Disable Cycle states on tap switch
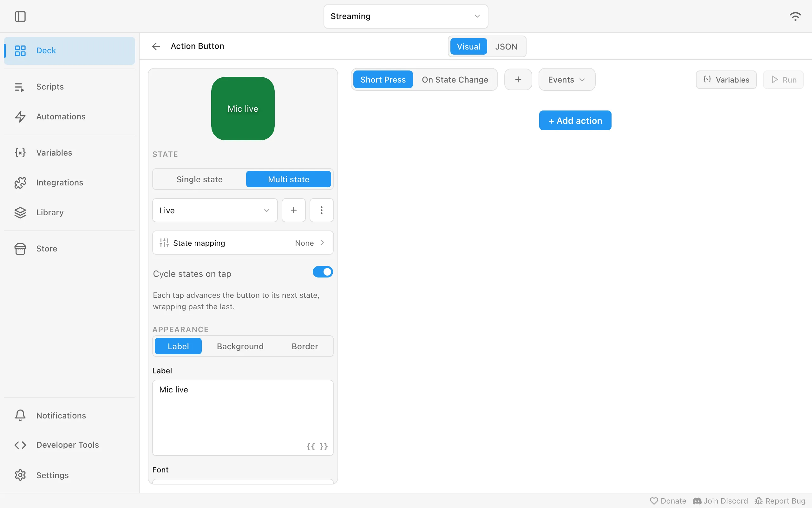Viewport: 812px width, 508px height. 323,272
